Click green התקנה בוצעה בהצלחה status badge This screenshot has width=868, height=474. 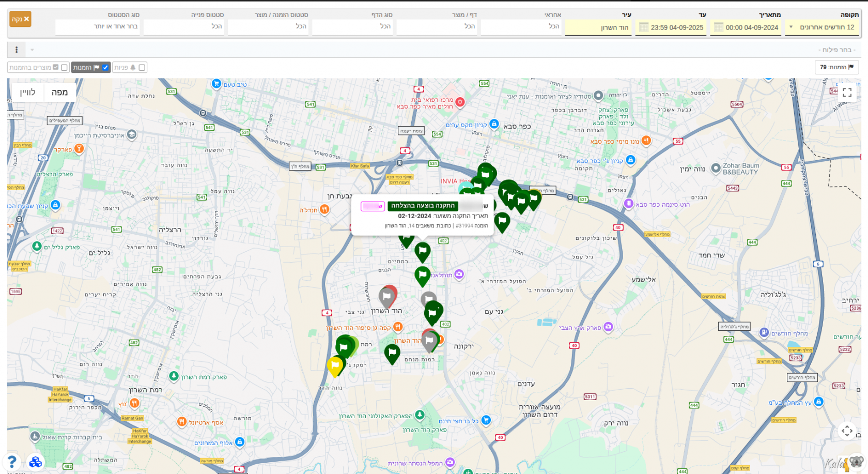click(423, 206)
